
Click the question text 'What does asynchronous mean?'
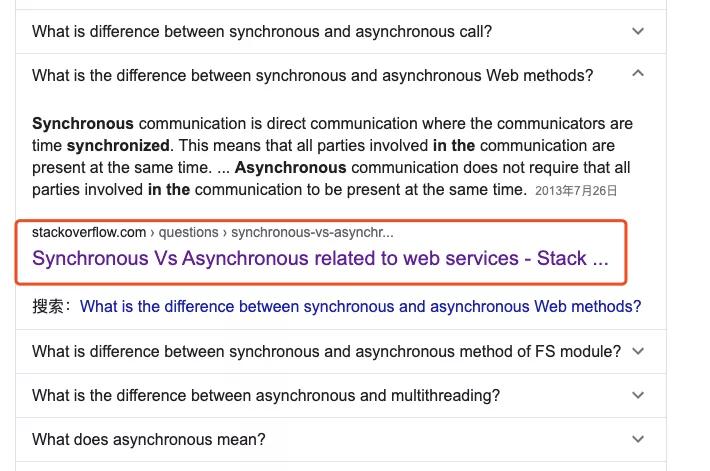pos(149,439)
